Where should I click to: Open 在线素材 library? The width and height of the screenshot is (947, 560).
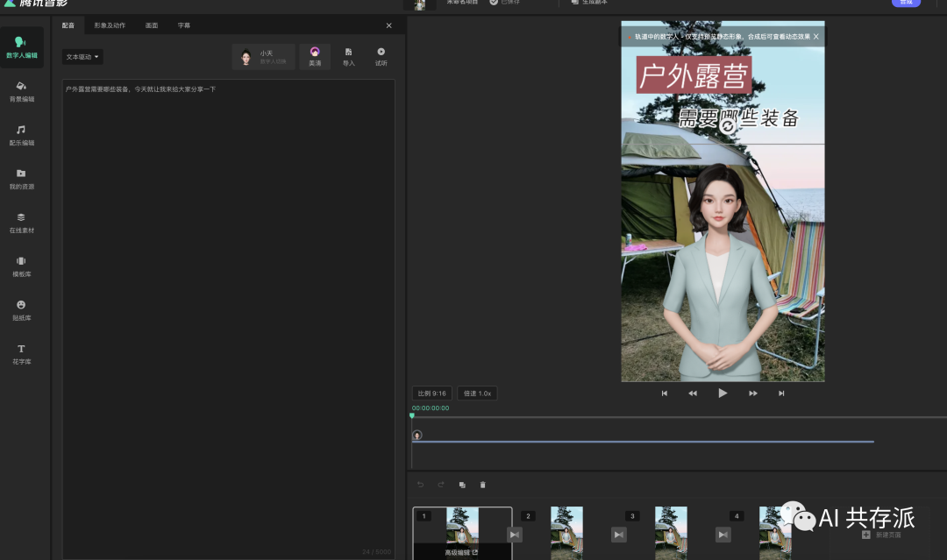(x=22, y=223)
